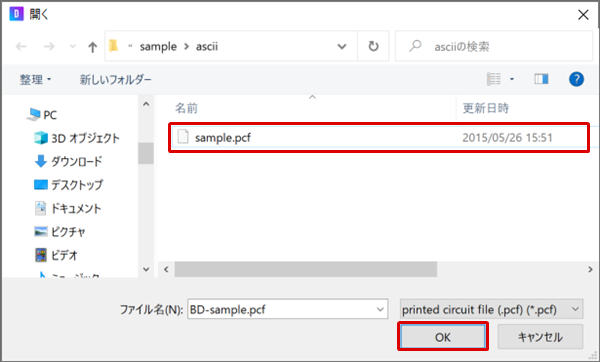This screenshot has width=600, height=362.
Task: Open the view options dropdown arrow
Action: click(x=512, y=79)
